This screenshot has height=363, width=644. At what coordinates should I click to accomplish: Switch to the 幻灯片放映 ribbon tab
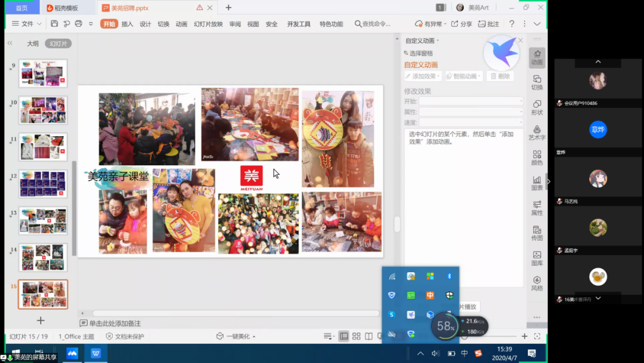(208, 24)
